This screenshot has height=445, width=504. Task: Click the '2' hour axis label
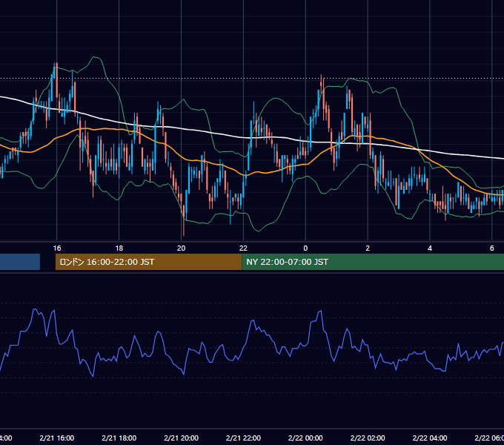[x=368, y=248]
